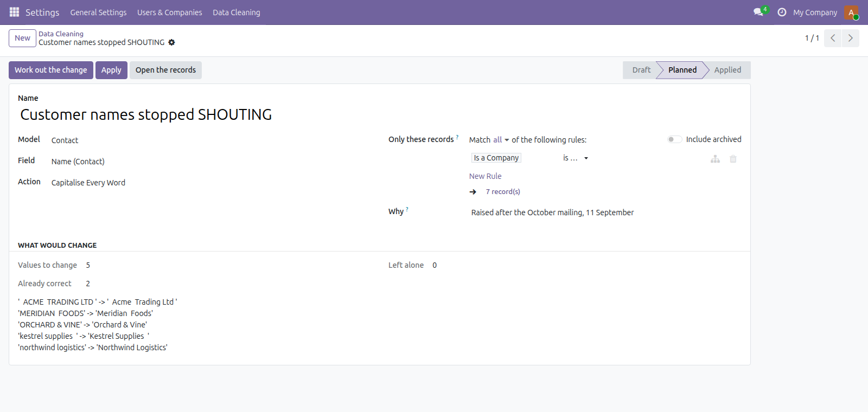Open the activities clock icon
868x412 pixels.
782,12
